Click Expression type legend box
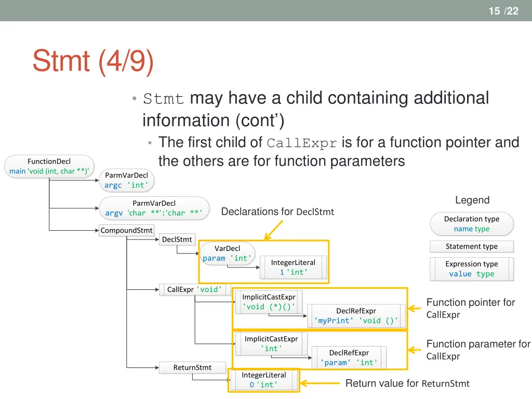 pyautogui.click(x=472, y=269)
